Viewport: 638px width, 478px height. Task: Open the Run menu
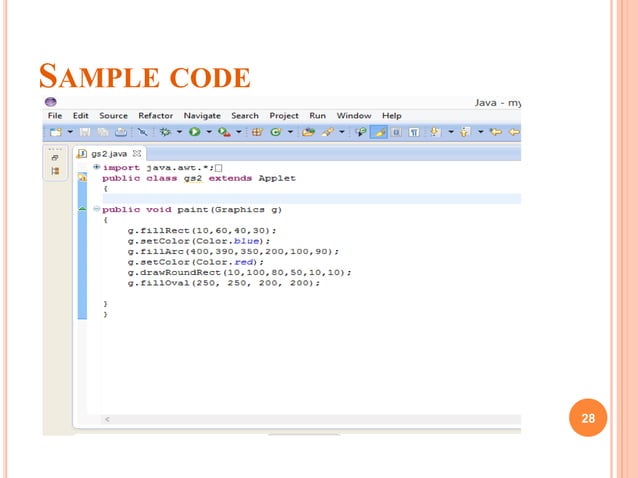tap(317, 116)
